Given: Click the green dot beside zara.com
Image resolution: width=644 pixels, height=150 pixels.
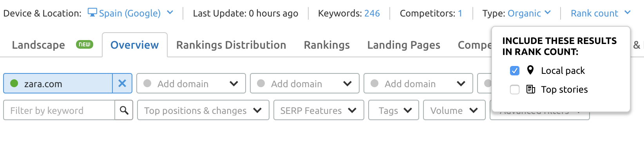Looking at the screenshot, I should click(14, 83).
